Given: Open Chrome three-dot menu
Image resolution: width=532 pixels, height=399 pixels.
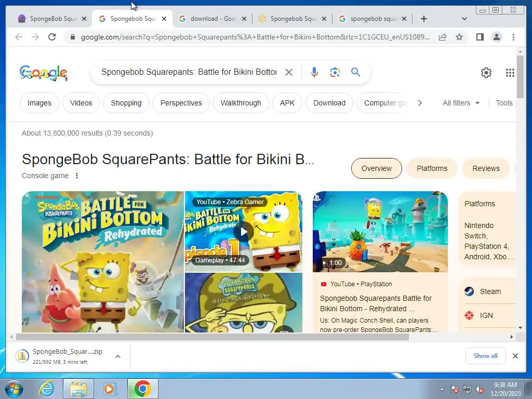Looking at the screenshot, I should (513, 37).
